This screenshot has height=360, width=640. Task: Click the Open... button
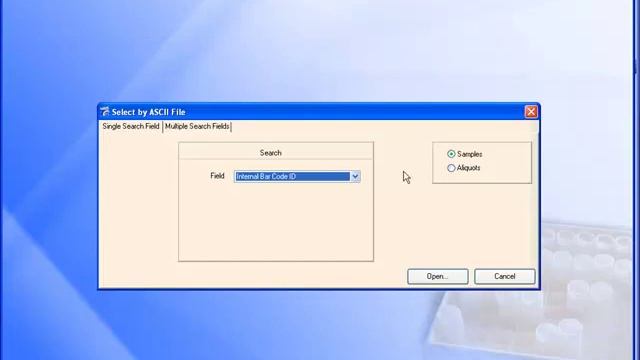438,276
